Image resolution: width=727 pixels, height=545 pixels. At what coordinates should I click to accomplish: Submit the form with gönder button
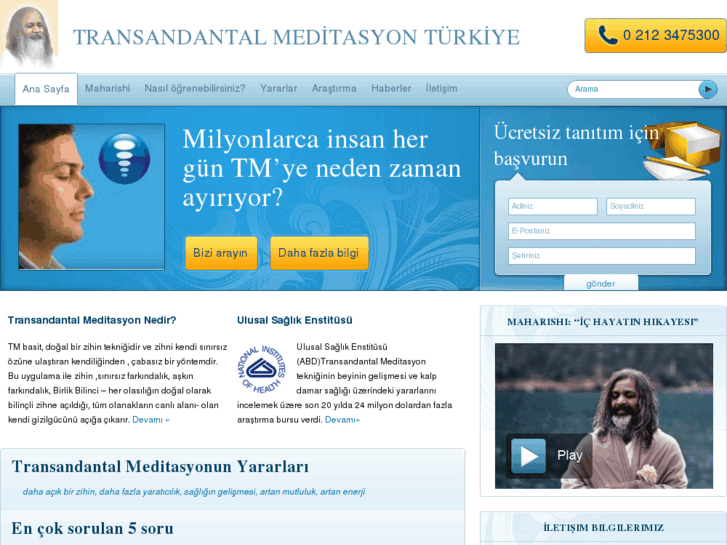tap(601, 283)
